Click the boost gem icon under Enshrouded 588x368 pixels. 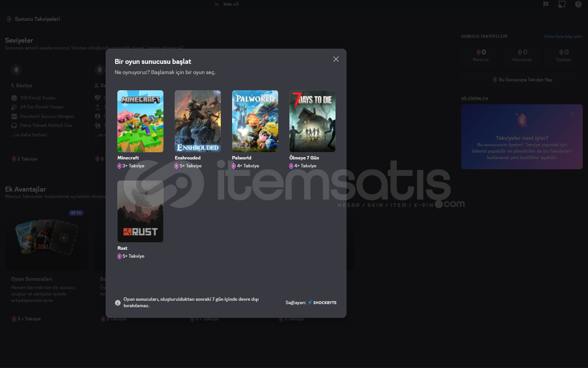pyautogui.click(x=177, y=166)
